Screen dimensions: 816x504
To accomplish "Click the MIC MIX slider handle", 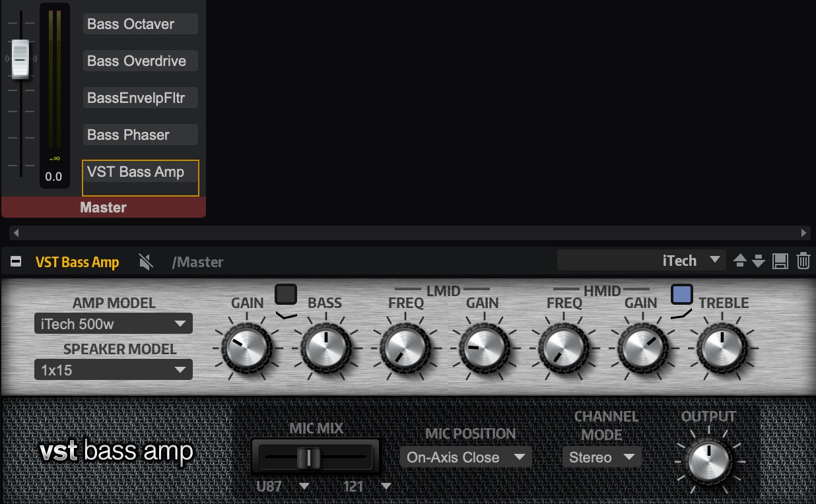I will pos(308,457).
